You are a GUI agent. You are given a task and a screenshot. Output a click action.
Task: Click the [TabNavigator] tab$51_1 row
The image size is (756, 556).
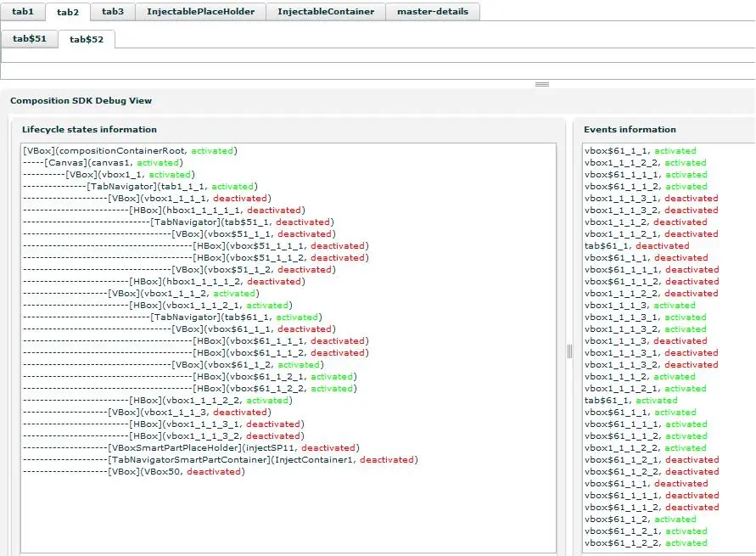[x=243, y=222]
